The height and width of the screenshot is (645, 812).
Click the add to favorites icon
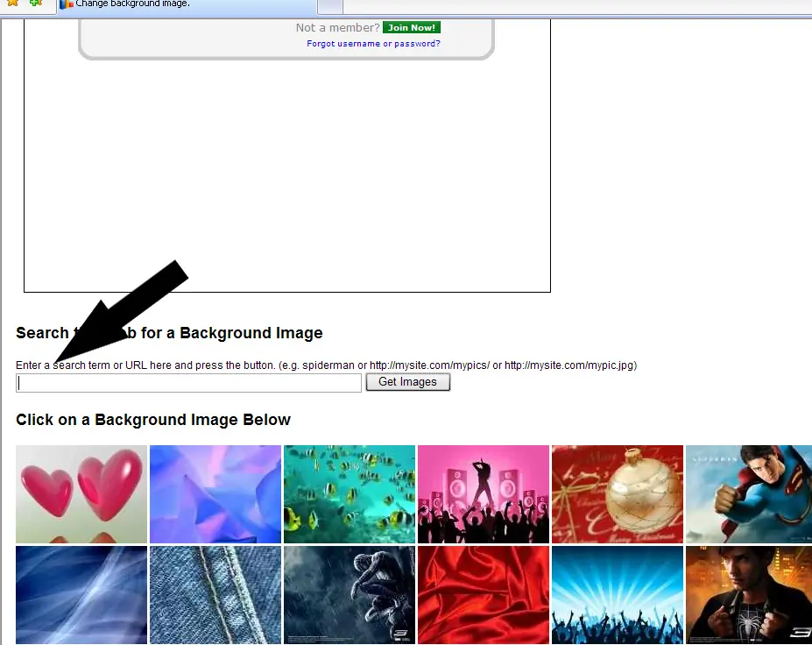36,3
